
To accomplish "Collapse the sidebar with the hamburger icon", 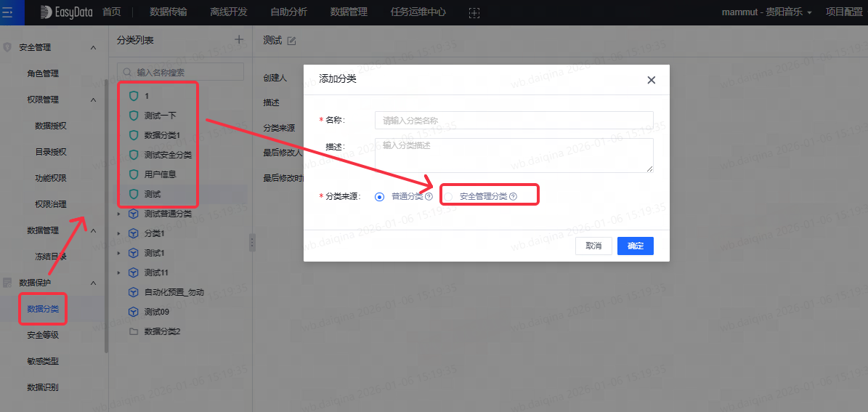I will [8, 12].
